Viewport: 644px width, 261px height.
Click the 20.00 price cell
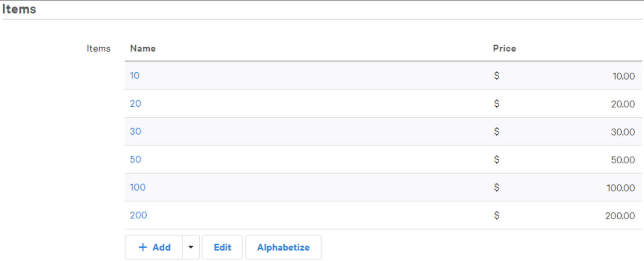click(x=623, y=104)
